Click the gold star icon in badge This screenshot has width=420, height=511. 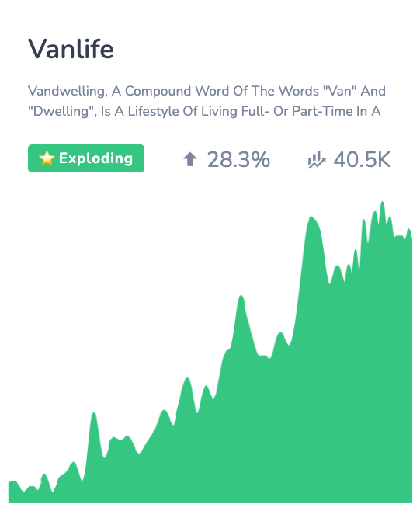(x=47, y=158)
